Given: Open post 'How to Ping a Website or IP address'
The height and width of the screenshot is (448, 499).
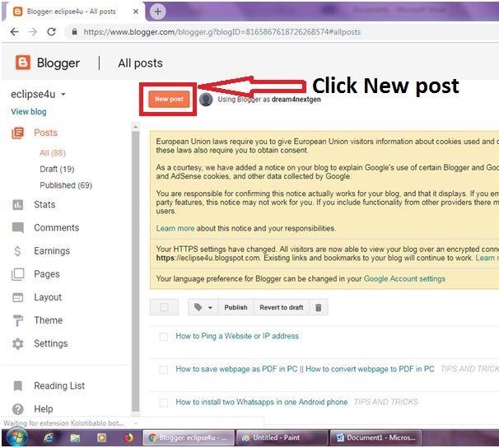Looking at the screenshot, I should [237, 336].
